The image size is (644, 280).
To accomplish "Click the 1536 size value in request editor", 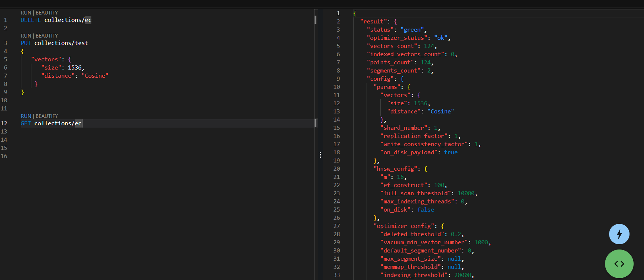I will (75, 68).
